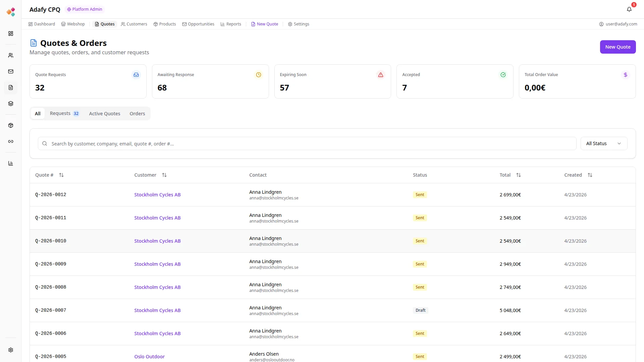Switch to the Active Quotes tab
Screen dimensions: 644x362
pyautogui.click(x=104, y=114)
